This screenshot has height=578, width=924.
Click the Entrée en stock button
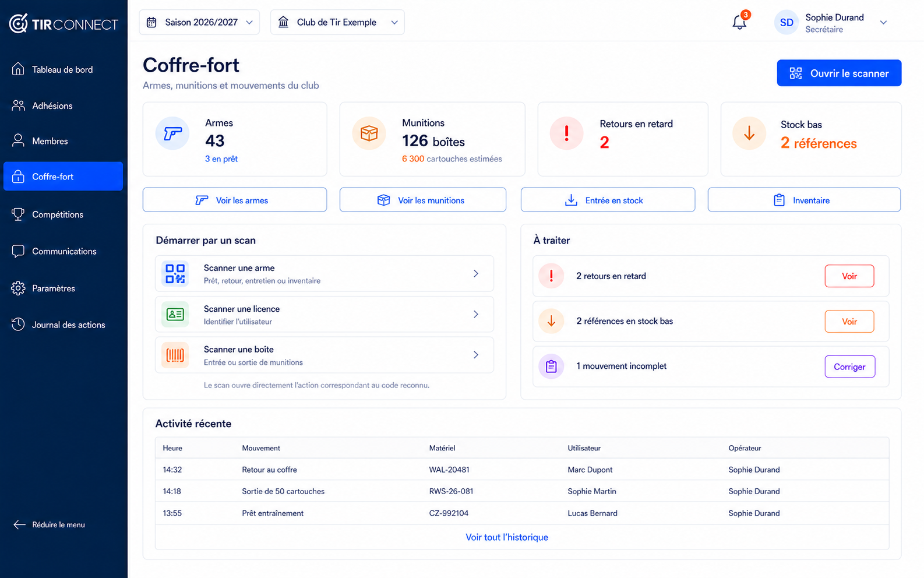point(608,200)
